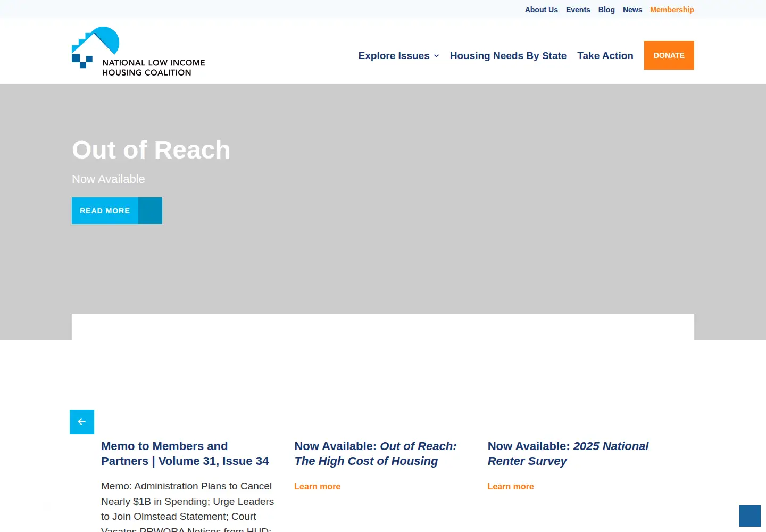Click the 'Now Available' hero subtitle
Viewport: 766px width, 532px height.
click(109, 179)
